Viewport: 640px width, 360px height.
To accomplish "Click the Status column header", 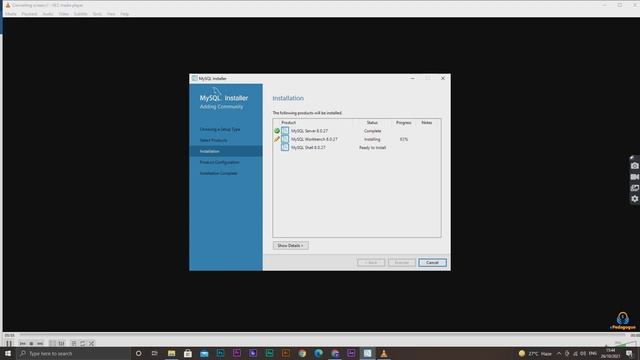I will [x=372, y=122].
